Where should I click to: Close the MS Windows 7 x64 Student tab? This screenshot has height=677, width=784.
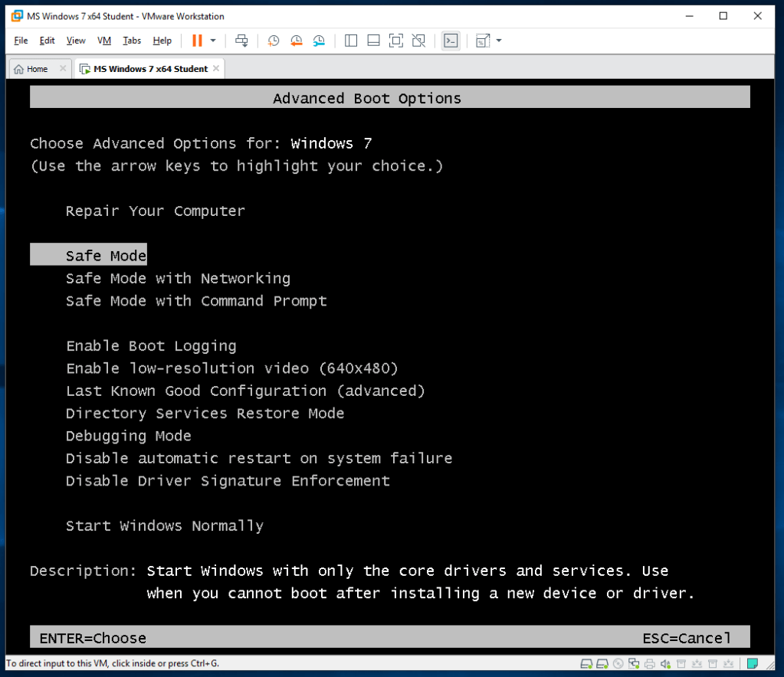coord(216,68)
